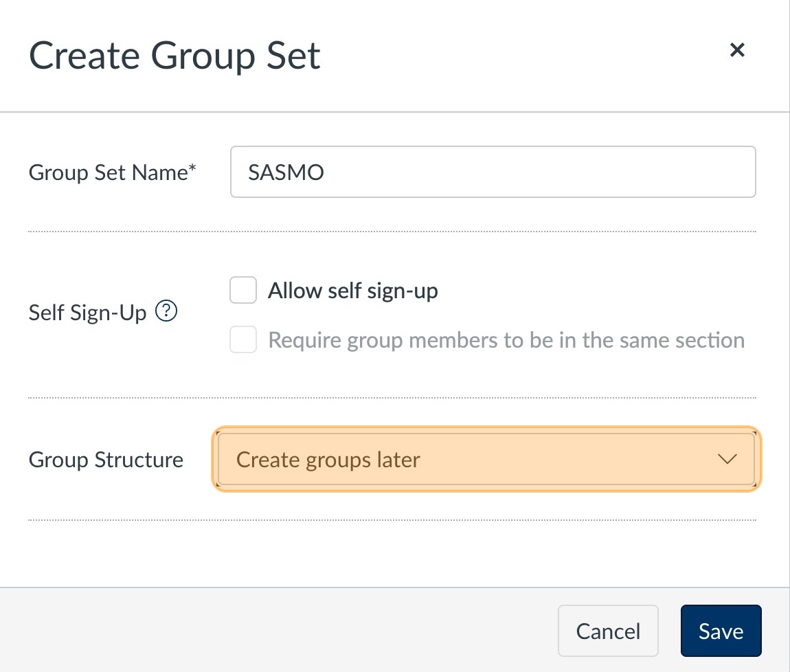
Task: Click the Group Set Name label
Action: pyautogui.click(x=113, y=172)
